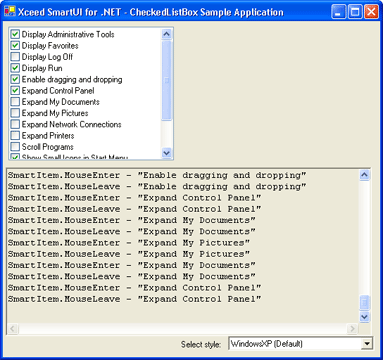Uncheck Display Administrative Tools checkbox

(x=15, y=34)
